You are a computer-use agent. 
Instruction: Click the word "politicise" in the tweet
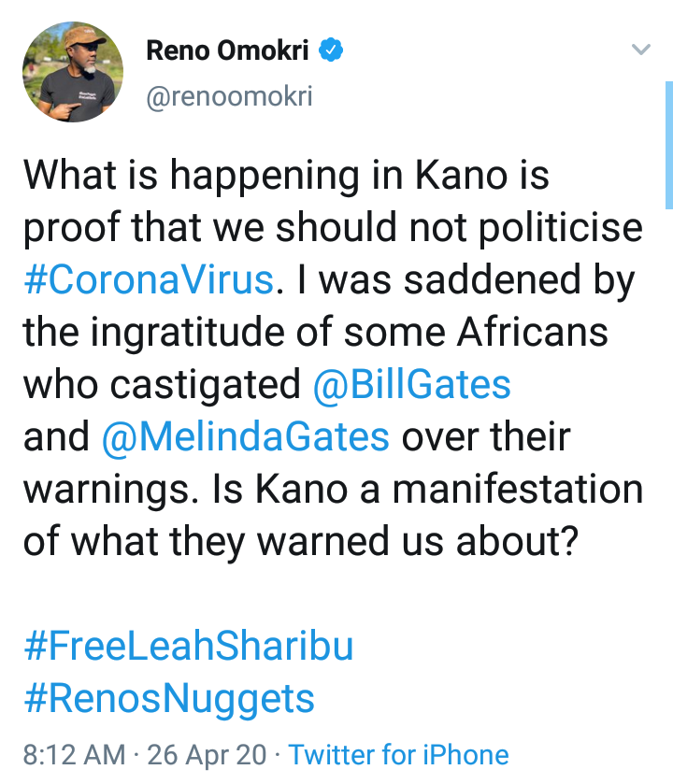(567, 229)
